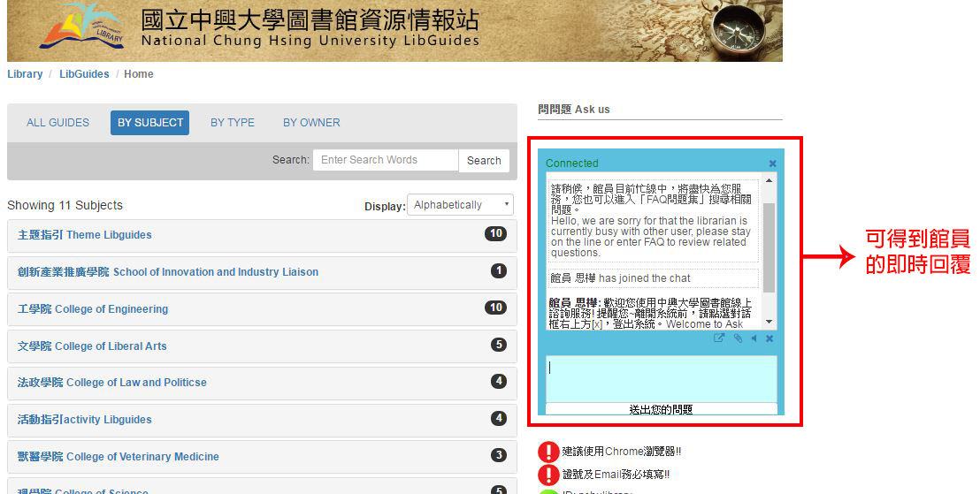
Task: Open the BY OWNER tab
Action: (311, 123)
